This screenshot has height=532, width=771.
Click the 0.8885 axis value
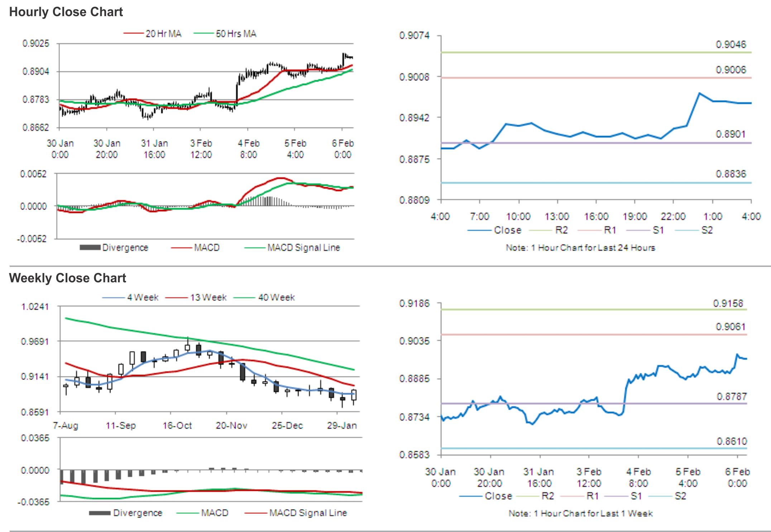click(414, 379)
